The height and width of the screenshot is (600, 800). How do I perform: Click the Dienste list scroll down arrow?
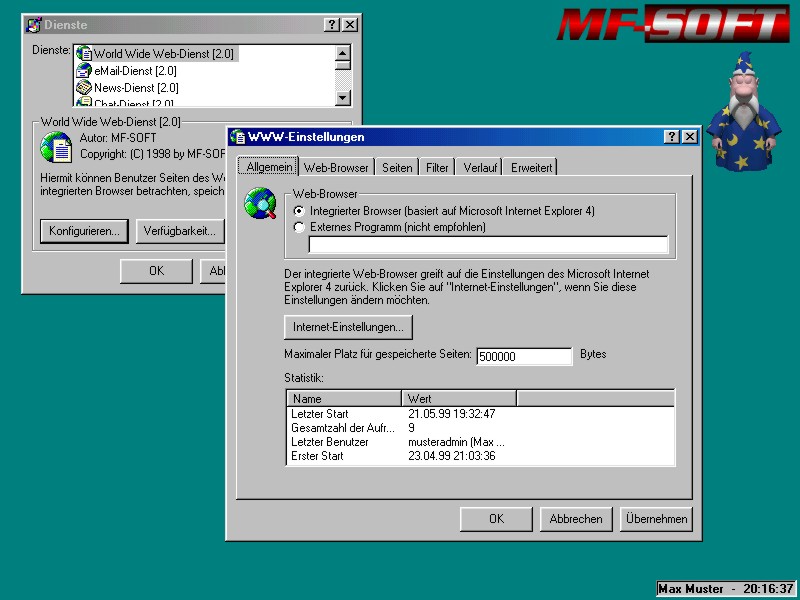[x=343, y=97]
